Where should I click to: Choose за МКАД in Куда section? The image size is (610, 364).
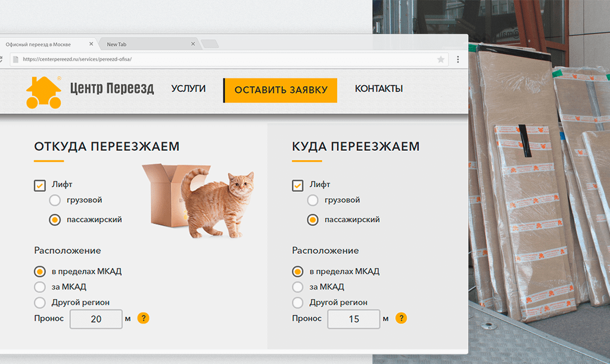click(x=298, y=287)
